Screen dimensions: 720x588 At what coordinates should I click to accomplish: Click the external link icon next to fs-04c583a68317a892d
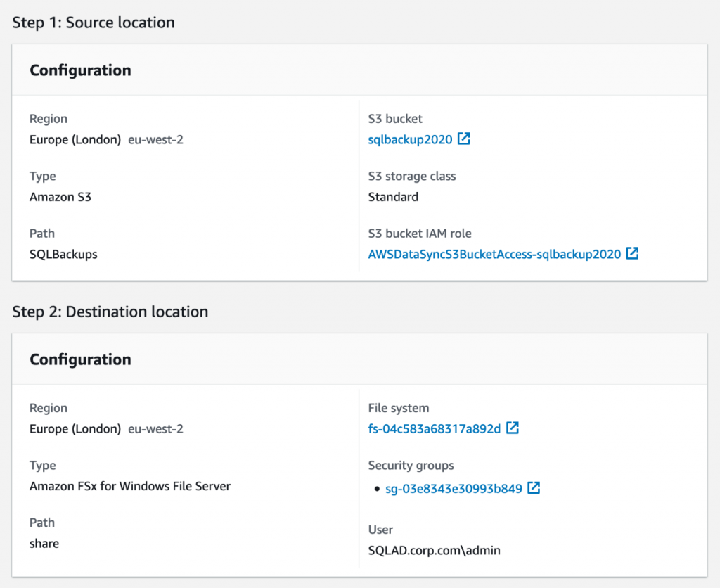pos(513,427)
